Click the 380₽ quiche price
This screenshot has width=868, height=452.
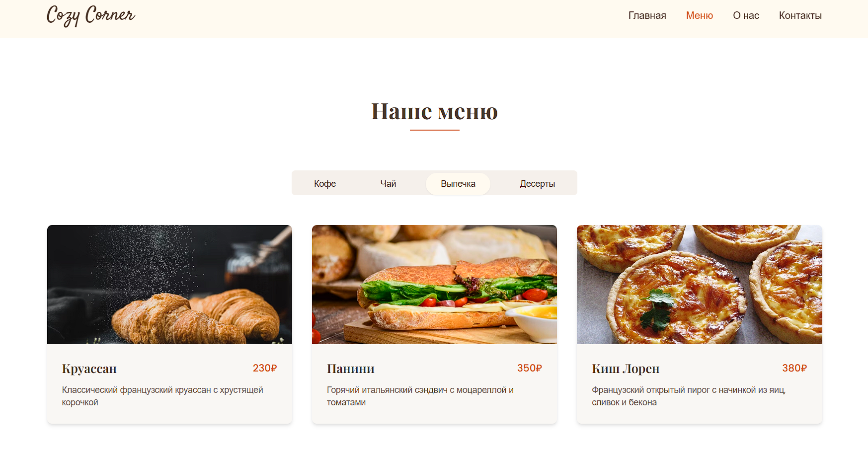[794, 368]
